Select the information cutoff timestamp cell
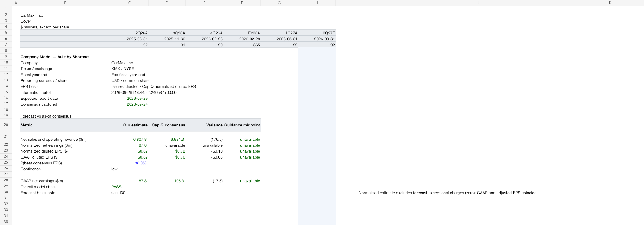Image resolution: width=644 pixels, height=225 pixels. [x=144, y=92]
